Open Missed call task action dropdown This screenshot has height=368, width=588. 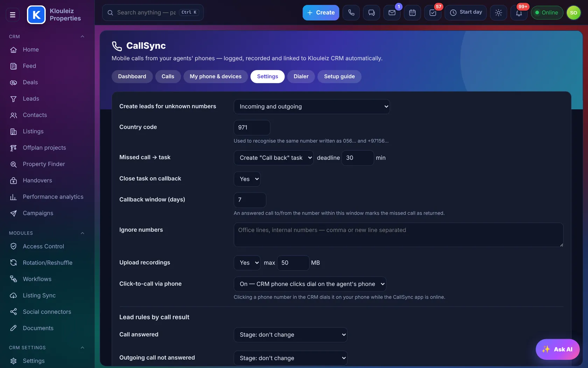273,158
